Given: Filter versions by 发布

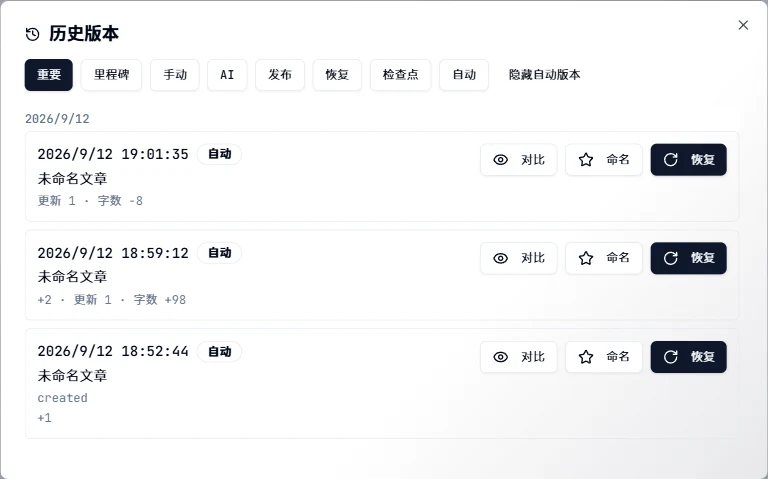Looking at the screenshot, I should [280, 75].
